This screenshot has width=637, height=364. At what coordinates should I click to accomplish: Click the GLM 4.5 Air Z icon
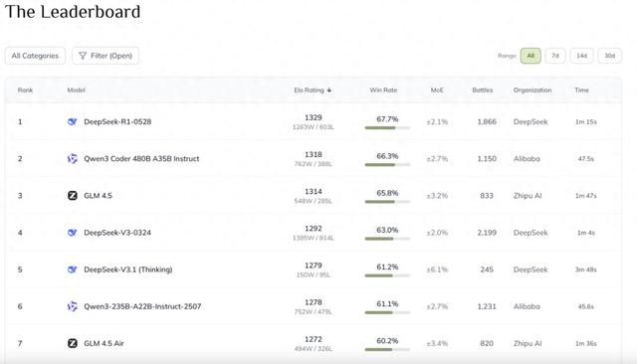(73, 343)
